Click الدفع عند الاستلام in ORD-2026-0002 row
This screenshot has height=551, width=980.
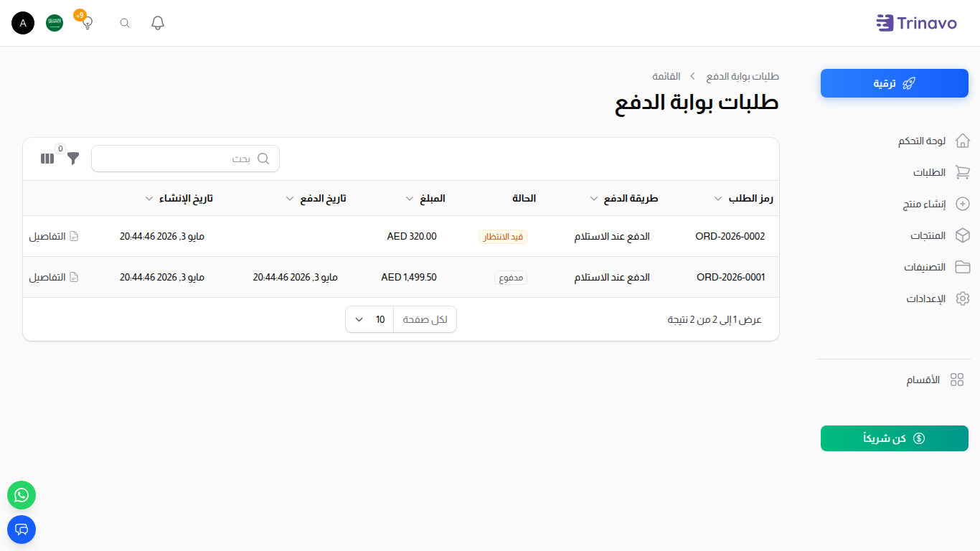pos(612,236)
